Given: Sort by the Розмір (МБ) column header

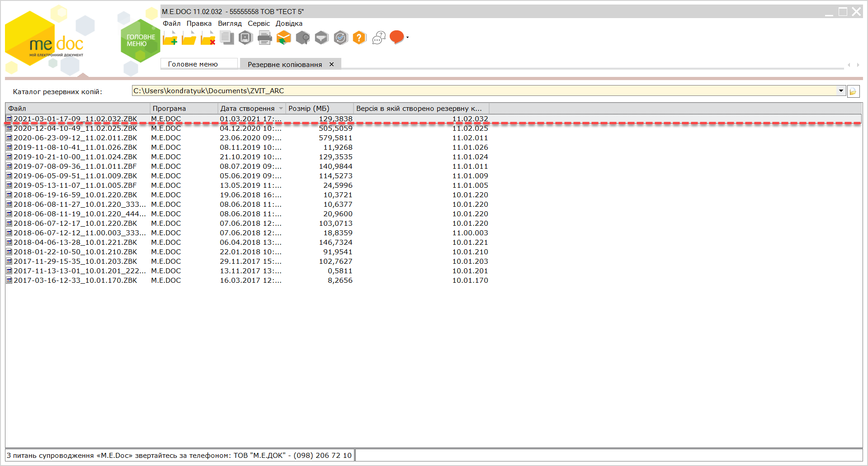Looking at the screenshot, I should coord(319,109).
